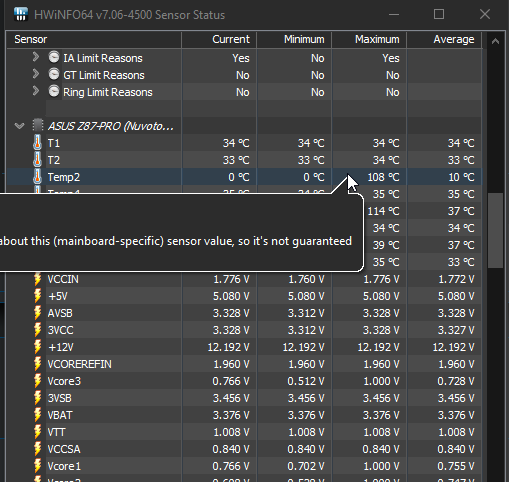The image size is (509, 482).
Task: Minimize the HWiNFO64 Sensor Status window
Action: tap(394, 14)
